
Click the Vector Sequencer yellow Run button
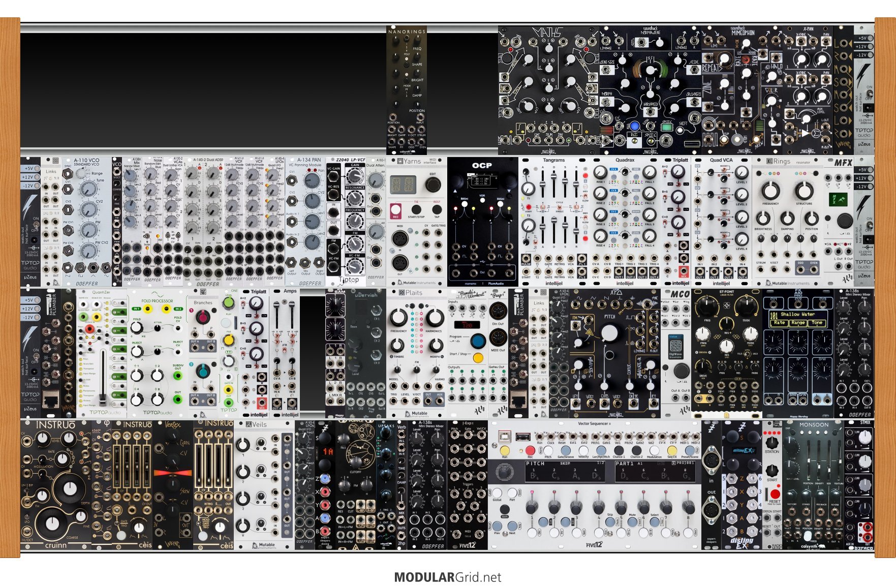click(x=505, y=450)
